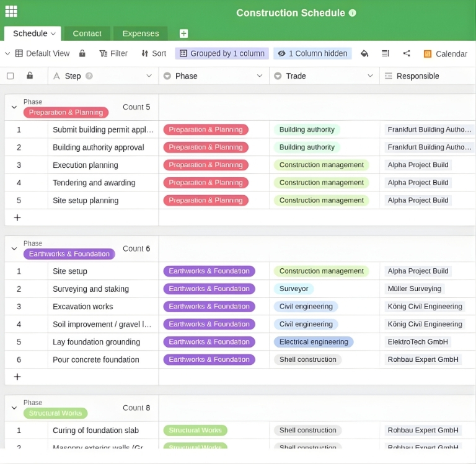Open the Filter options
Viewport: 476px width, 464px height.
tap(113, 54)
